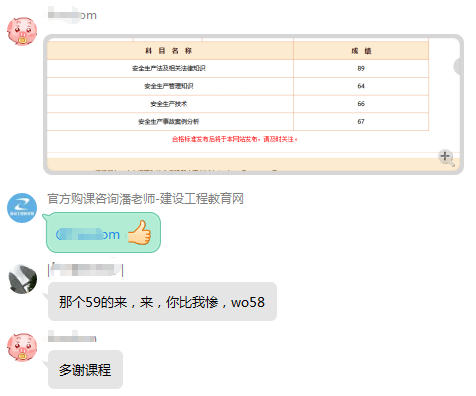Click the score 89 in the table image

361,68
